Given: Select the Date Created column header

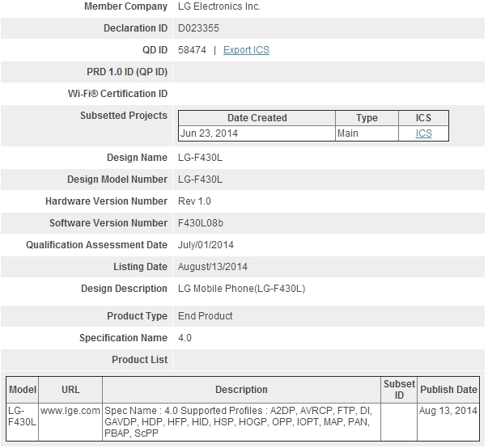Looking at the screenshot, I should [257, 118].
